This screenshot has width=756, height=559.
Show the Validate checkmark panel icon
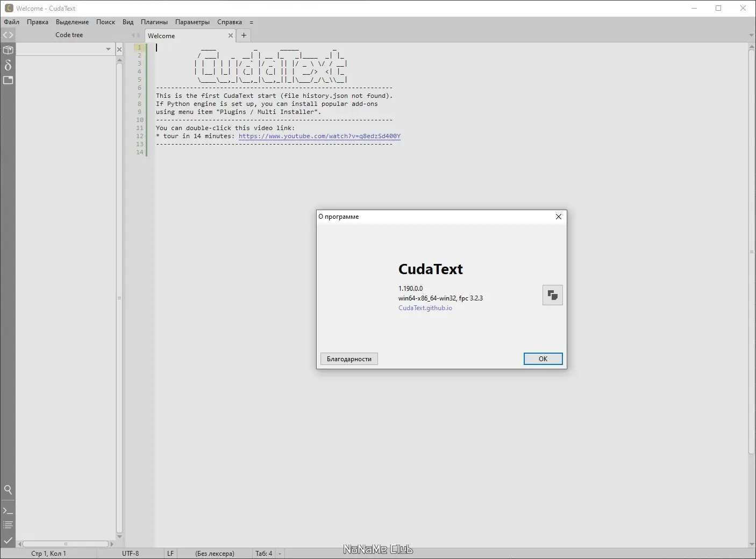(x=8, y=540)
